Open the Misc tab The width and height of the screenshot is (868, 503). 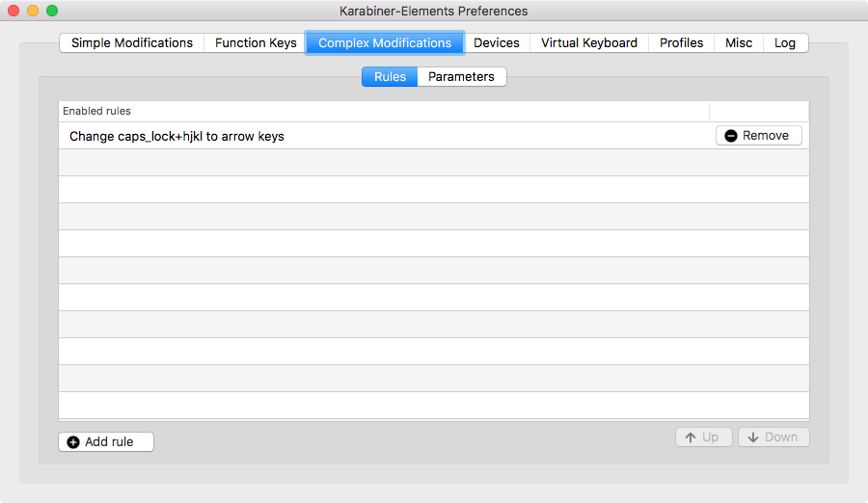(739, 42)
